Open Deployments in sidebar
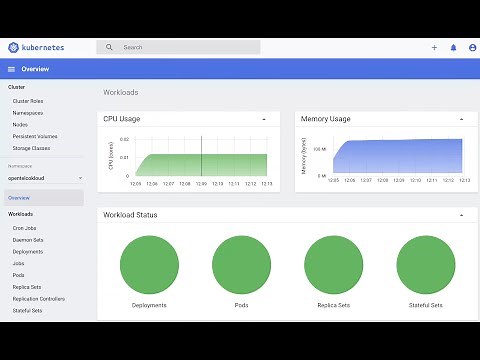The height and width of the screenshot is (360, 480). pyautogui.click(x=28, y=252)
